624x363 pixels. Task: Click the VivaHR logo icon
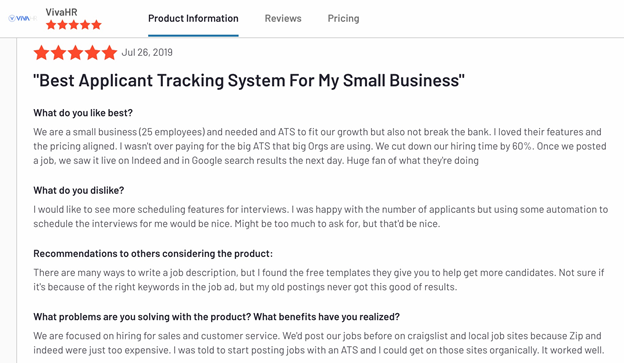point(23,18)
